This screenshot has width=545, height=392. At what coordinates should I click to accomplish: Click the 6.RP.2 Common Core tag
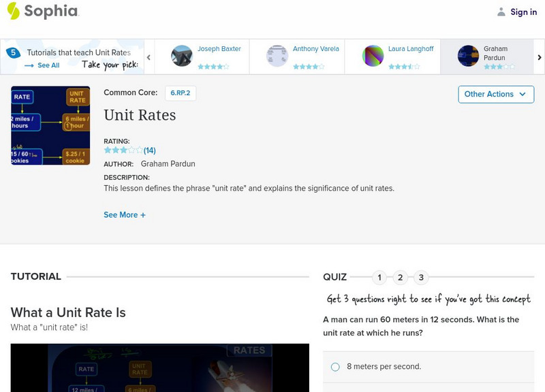point(181,93)
